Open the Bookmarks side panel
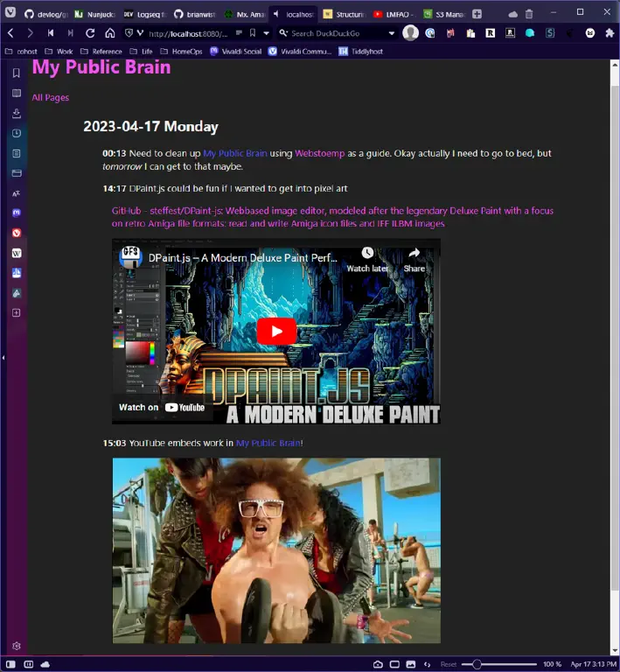 coord(17,73)
